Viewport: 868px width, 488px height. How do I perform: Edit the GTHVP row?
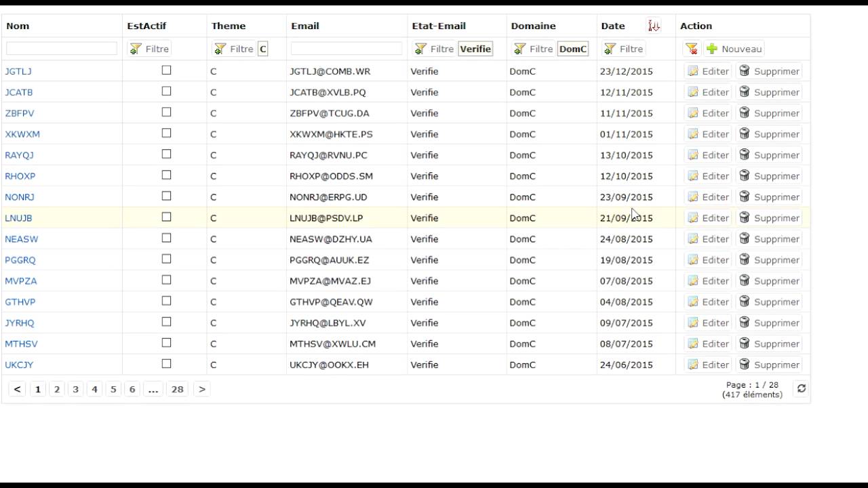pos(708,302)
